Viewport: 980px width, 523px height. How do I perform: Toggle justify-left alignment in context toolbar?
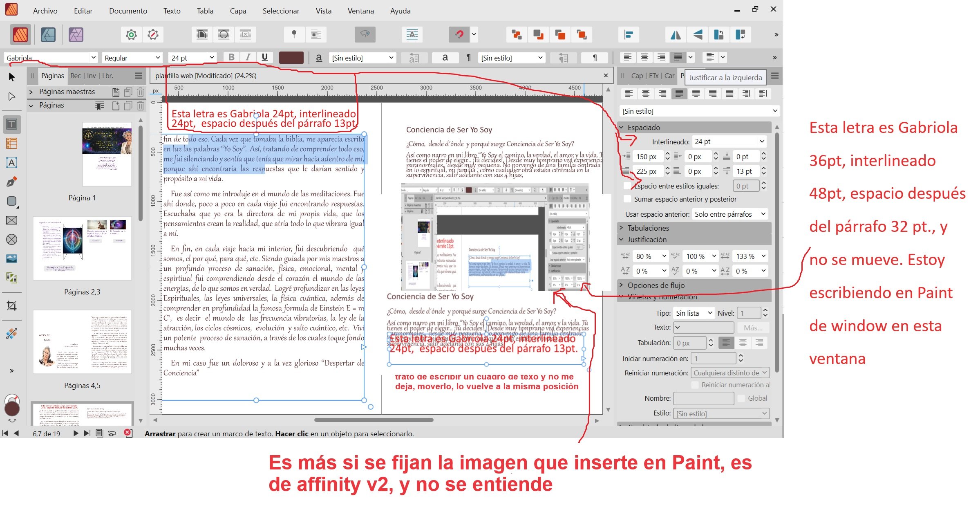coord(678,57)
